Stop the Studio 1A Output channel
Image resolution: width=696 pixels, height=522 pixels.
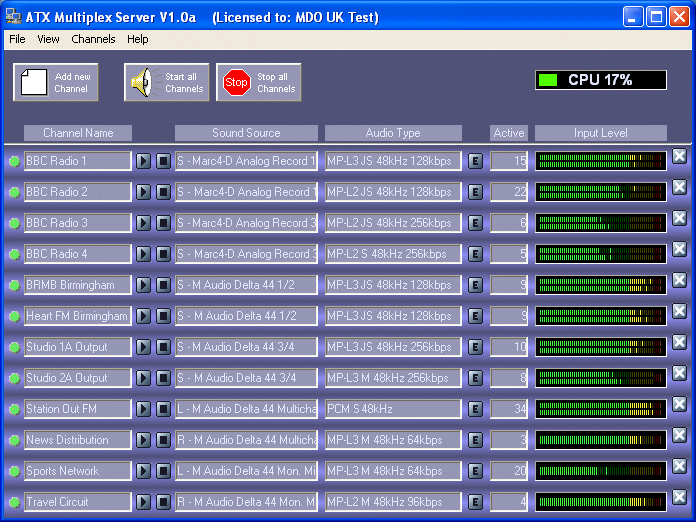coord(163,347)
